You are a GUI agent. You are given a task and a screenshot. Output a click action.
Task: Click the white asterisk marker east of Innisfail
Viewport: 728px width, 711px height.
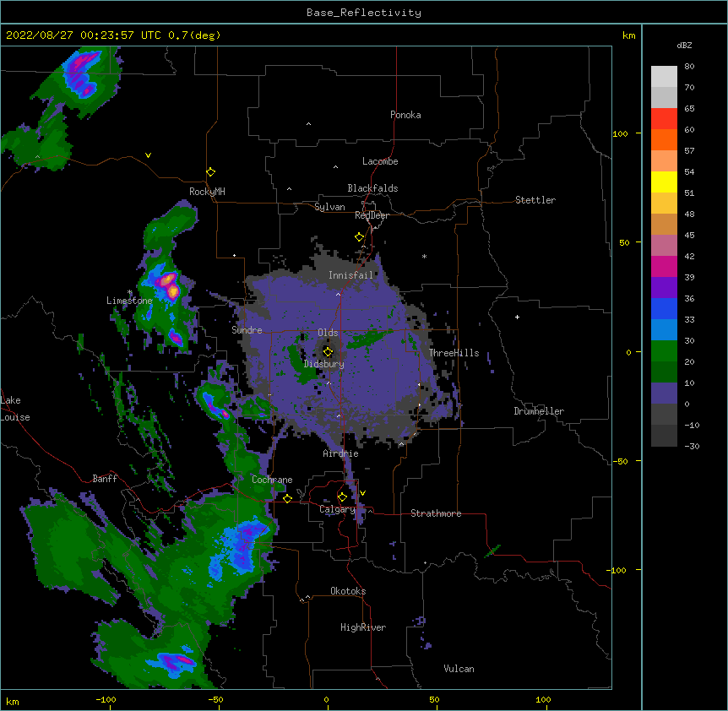424,256
